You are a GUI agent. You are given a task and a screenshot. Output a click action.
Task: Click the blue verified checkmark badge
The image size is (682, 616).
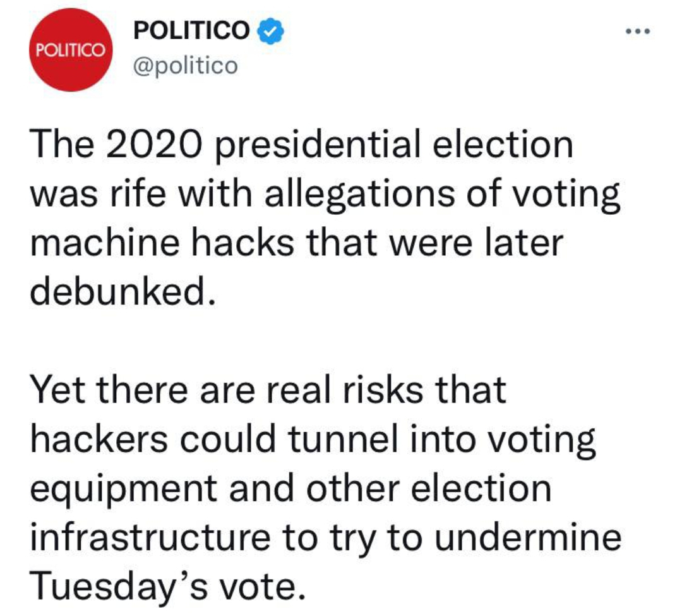[270, 31]
